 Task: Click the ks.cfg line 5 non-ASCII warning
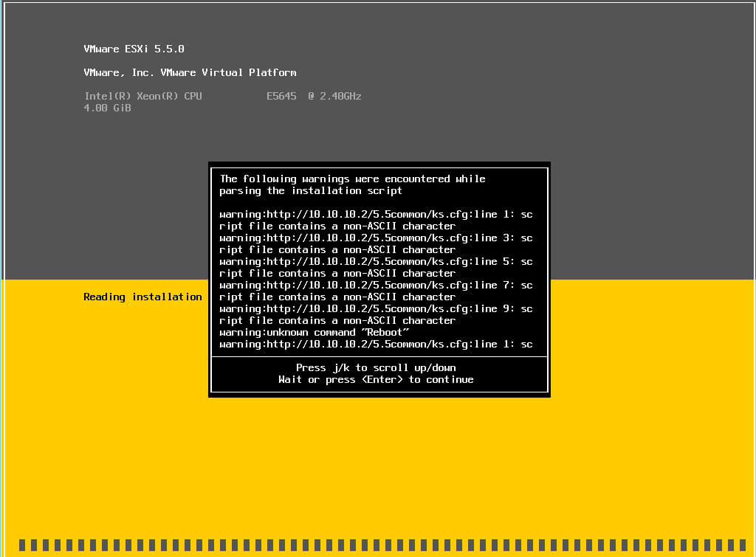click(376, 267)
